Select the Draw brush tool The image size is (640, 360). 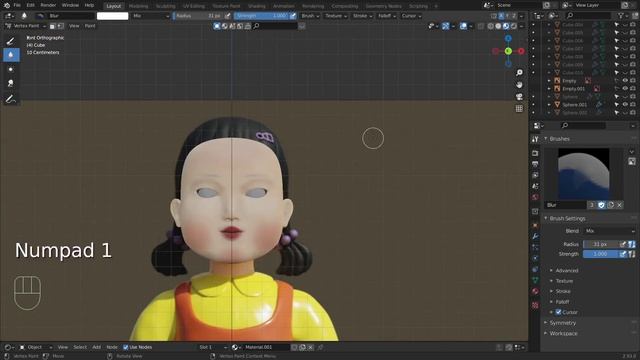click(x=11, y=41)
